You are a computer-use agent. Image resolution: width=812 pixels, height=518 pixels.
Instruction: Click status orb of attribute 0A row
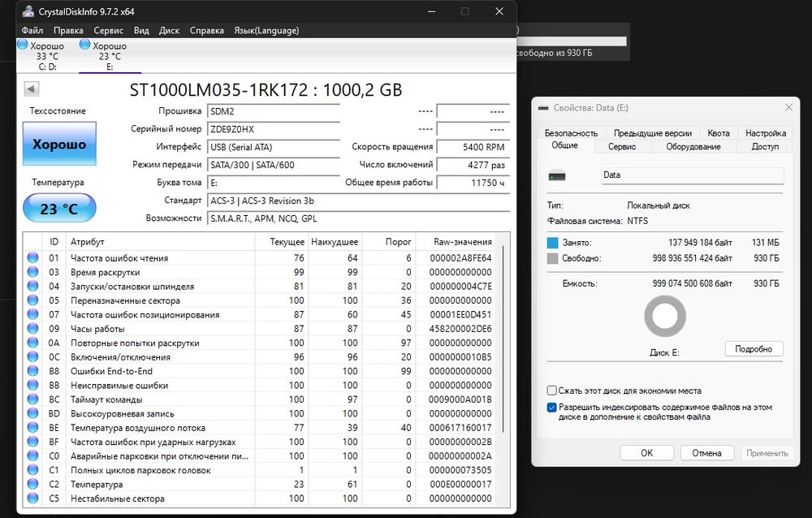pyautogui.click(x=32, y=343)
